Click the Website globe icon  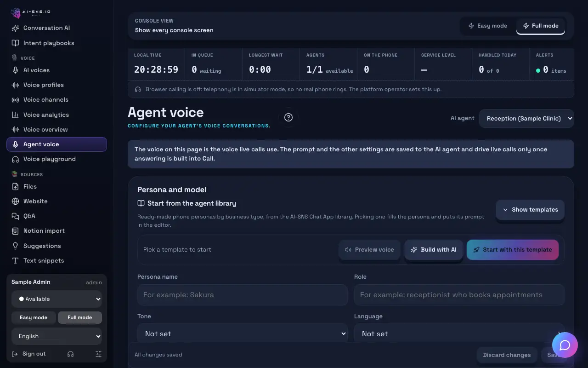(x=15, y=201)
